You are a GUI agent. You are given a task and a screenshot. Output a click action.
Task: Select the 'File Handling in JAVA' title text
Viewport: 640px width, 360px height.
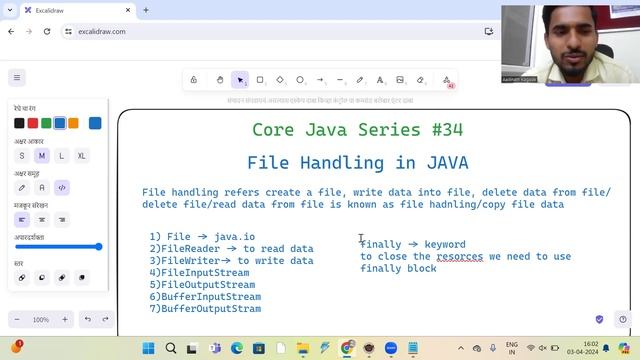[x=358, y=163]
